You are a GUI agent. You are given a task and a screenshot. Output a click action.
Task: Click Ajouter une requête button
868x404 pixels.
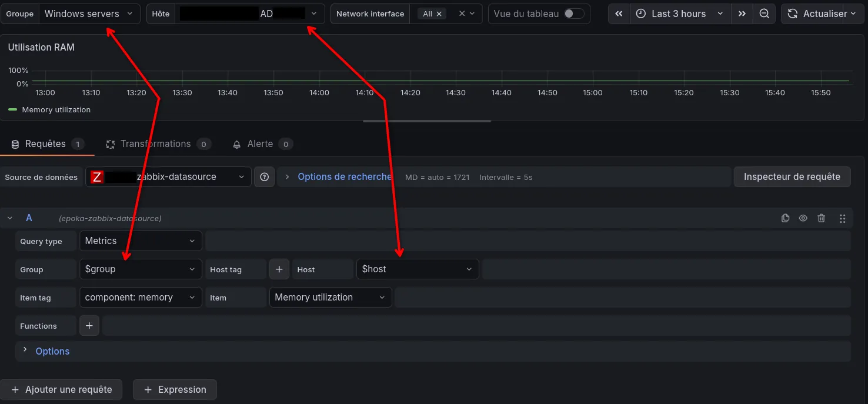[61, 389]
